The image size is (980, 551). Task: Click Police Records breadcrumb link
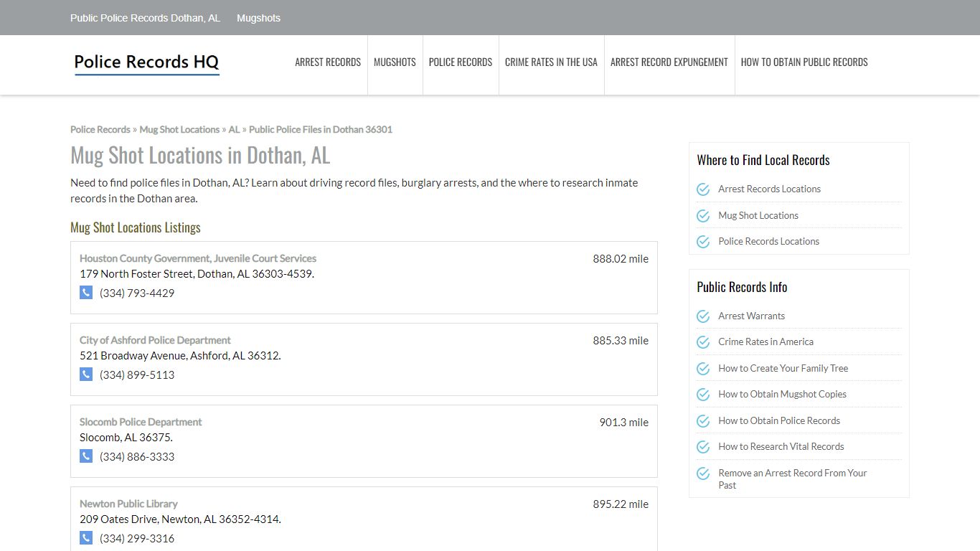pyautogui.click(x=100, y=130)
